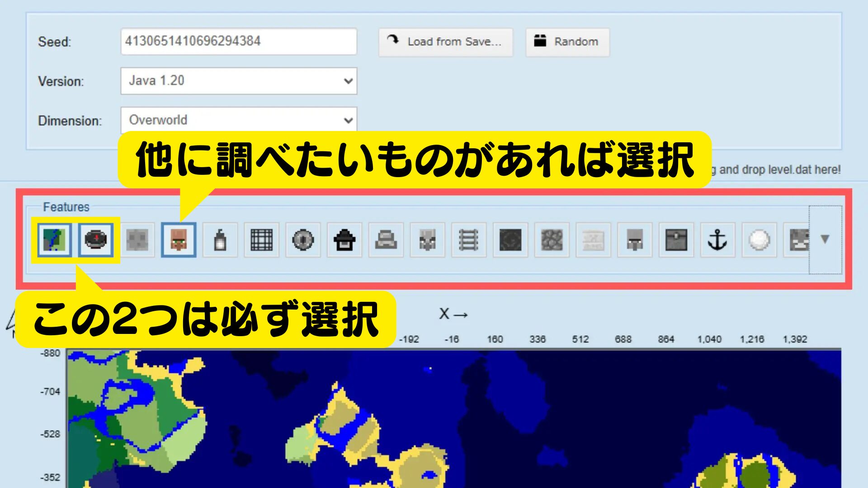Enable the cobblestone block feature icon
The height and width of the screenshot is (488, 868).
point(552,240)
